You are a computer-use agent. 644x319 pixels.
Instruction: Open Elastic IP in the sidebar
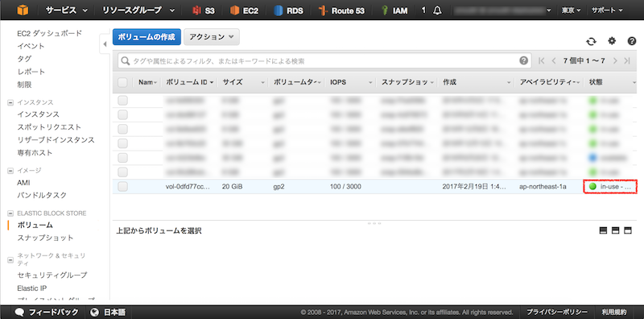pos(31,288)
